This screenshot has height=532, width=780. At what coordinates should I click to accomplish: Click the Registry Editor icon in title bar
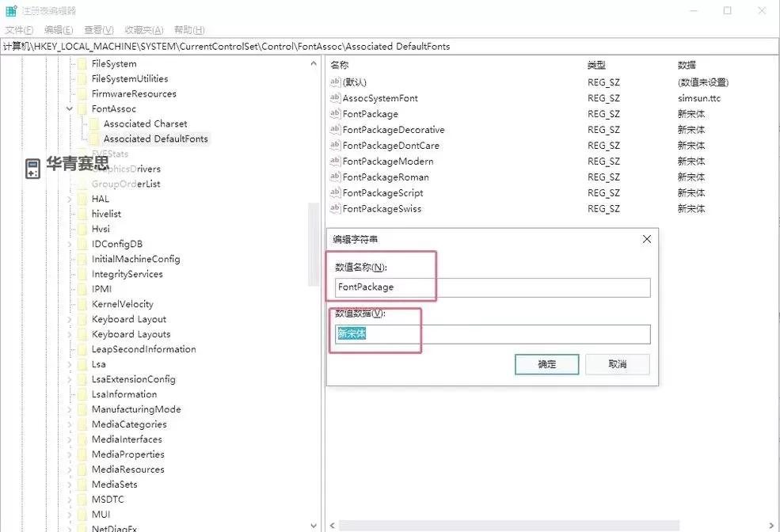click(11, 11)
